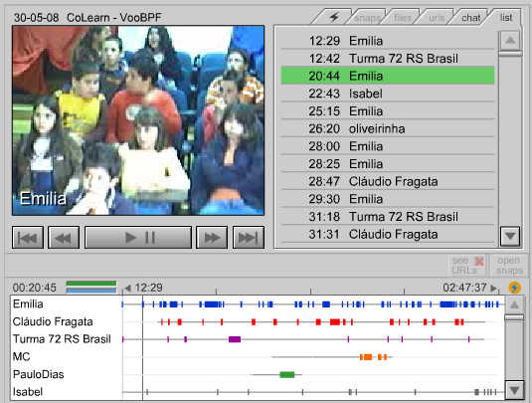Jump to 12:29 Emilia entry

pyautogui.click(x=388, y=41)
